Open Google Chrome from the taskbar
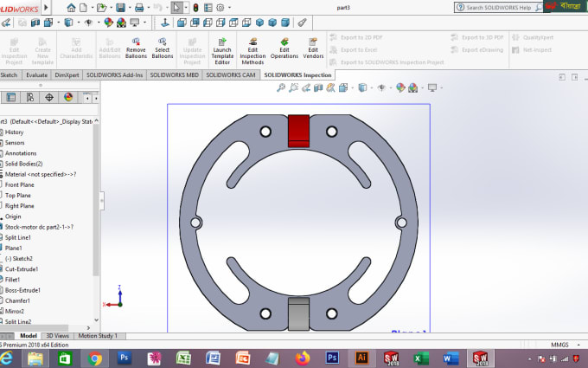 click(x=95, y=358)
